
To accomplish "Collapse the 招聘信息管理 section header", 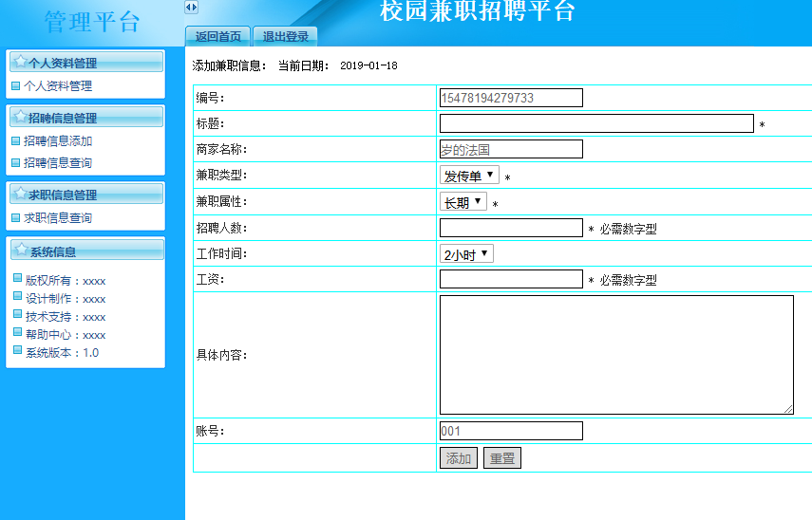I will [86, 118].
